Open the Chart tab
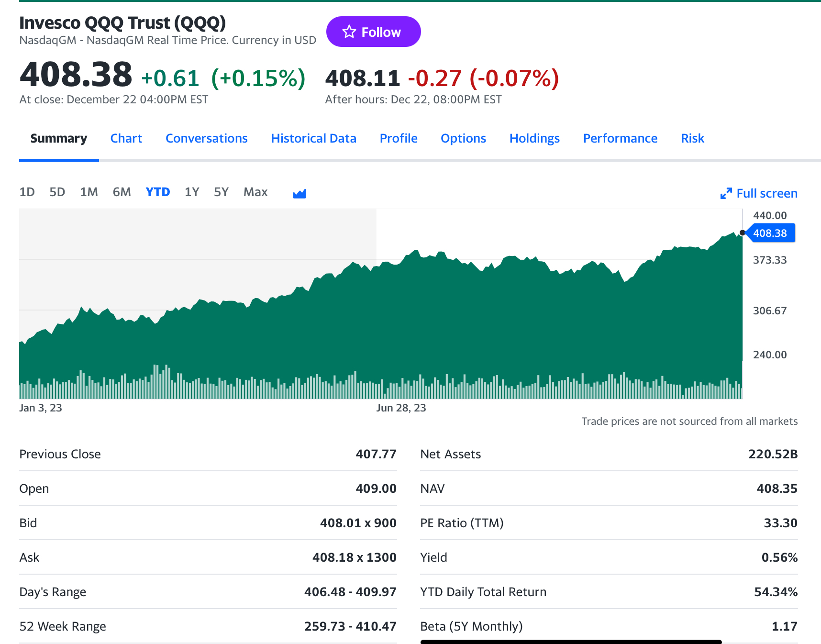The image size is (821, 644). tap(126, 138)
